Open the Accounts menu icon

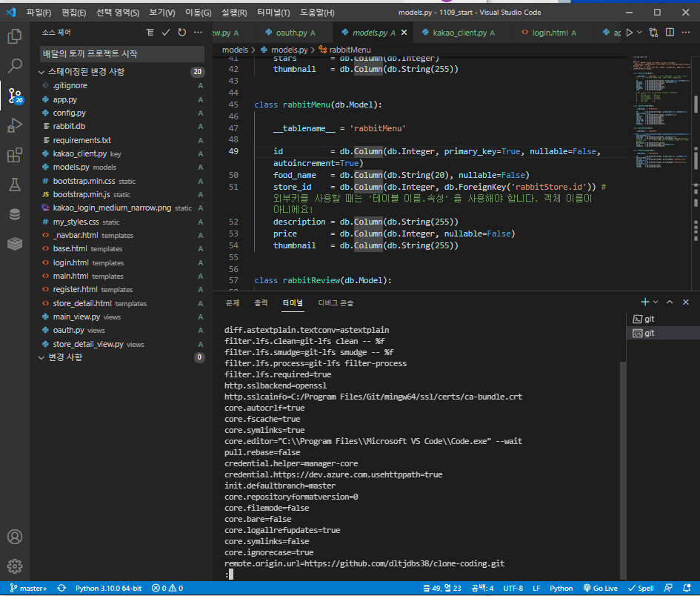click(15, 537)
